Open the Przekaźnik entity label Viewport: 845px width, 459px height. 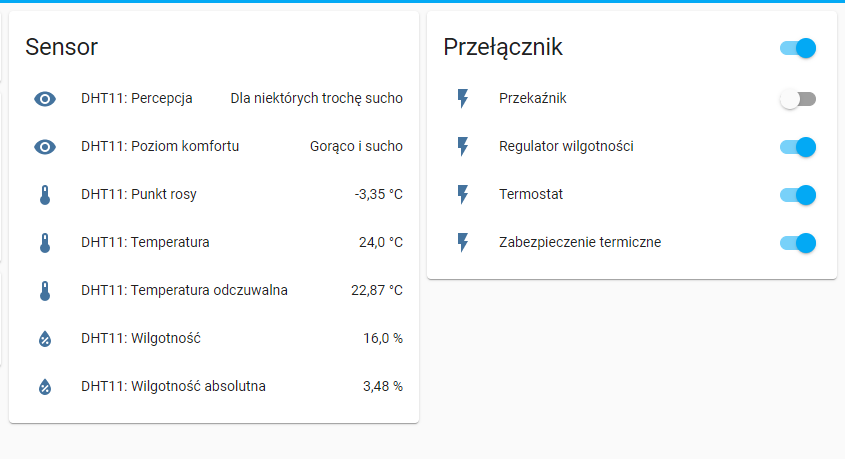coord(532,99)
